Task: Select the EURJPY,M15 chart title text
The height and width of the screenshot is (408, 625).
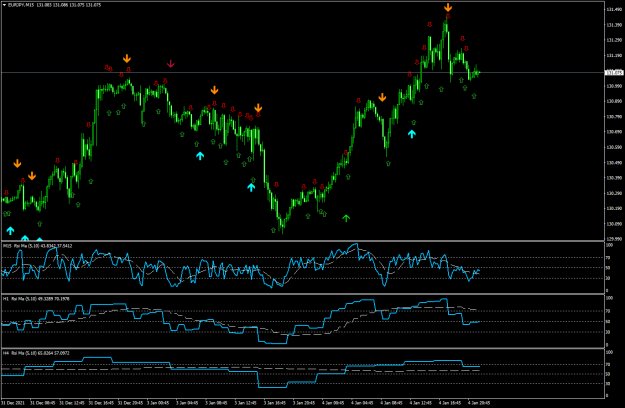Action: (x=21, y=5)
